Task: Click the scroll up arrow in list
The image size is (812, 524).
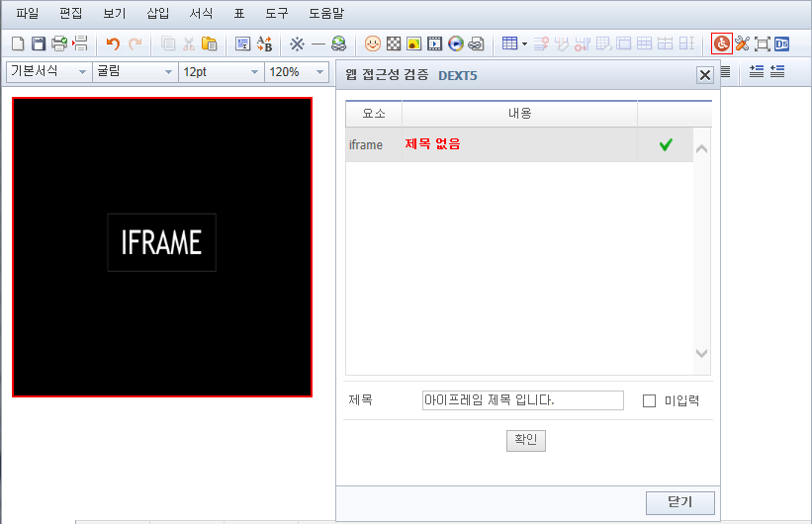Action: 701,149
